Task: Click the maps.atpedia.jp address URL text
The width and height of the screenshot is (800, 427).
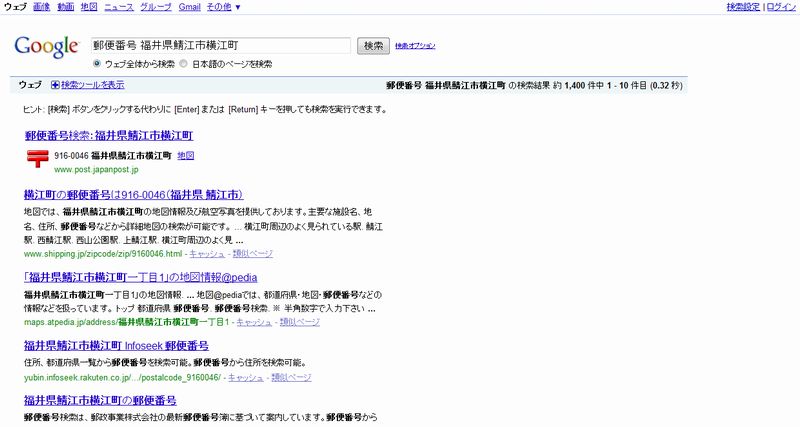Action: (127, 322)
